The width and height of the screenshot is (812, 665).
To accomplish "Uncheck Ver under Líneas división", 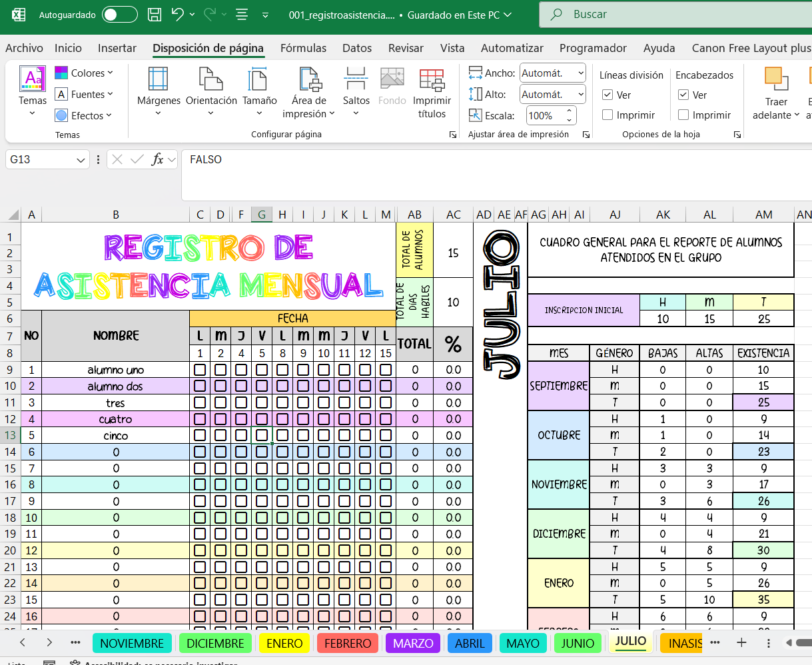I will click(x=608, y=95).
